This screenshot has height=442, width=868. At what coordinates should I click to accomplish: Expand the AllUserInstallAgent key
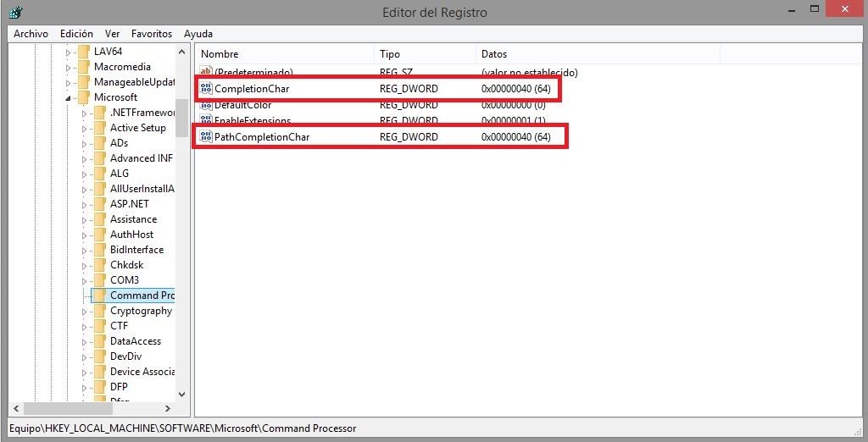(85, 190)
